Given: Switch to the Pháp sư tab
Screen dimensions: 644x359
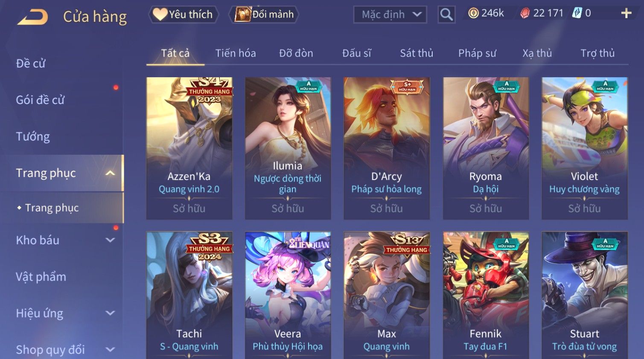Looking at the screenshot, I should (x=477, y=53).
